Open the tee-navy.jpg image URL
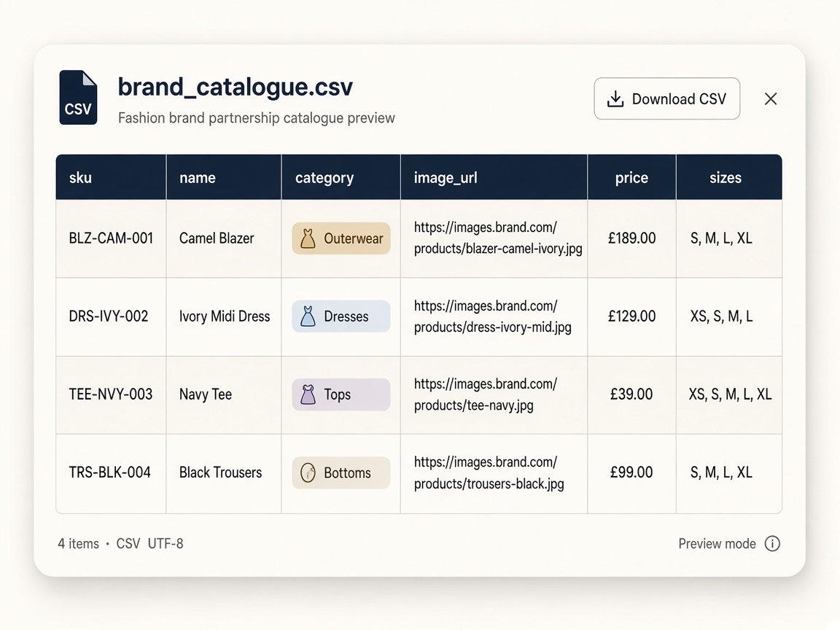 pos(486,394)
